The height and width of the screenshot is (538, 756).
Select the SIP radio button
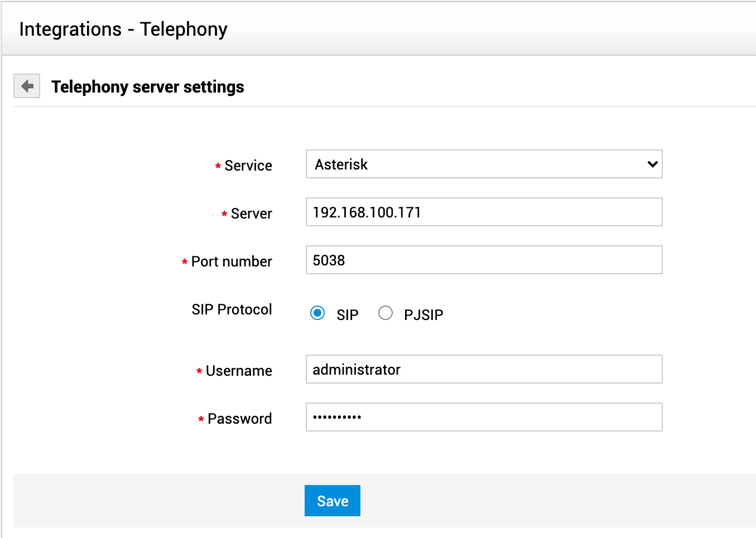pos(317,313)
